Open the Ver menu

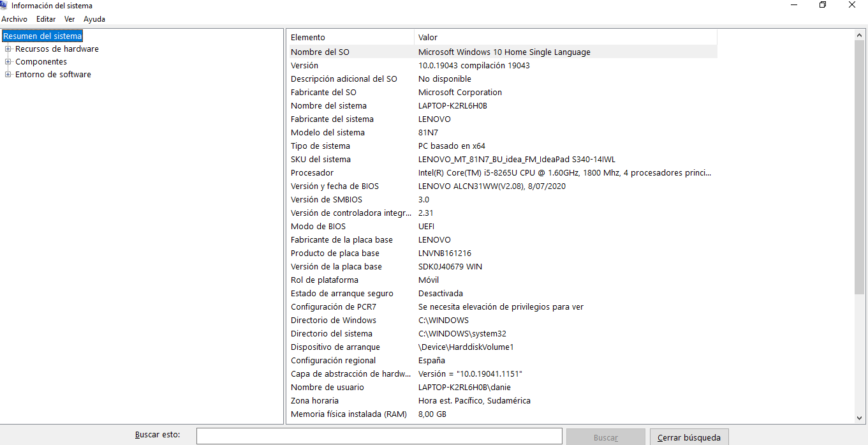click(x=70, y=19)
